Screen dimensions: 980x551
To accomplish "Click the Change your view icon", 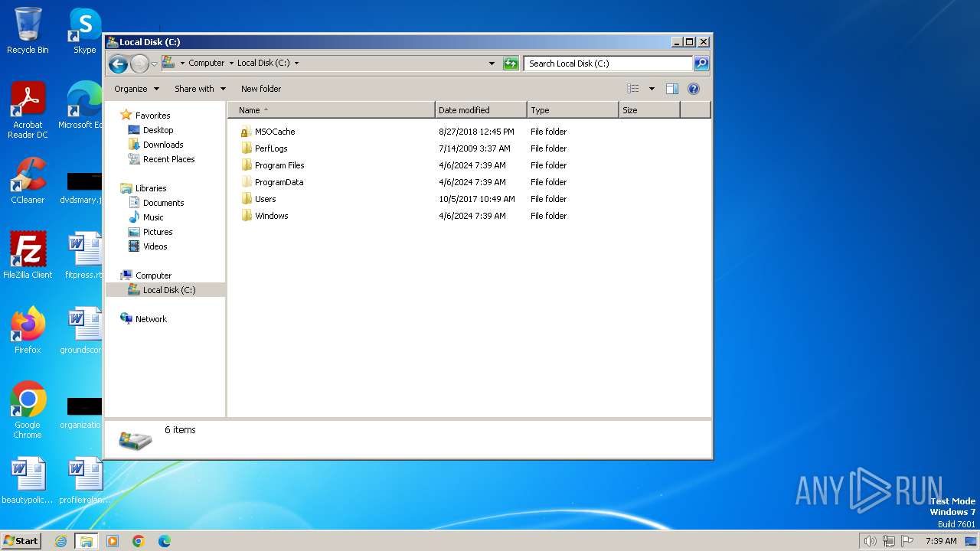I will pyautogui.click(x=632, y=89).
